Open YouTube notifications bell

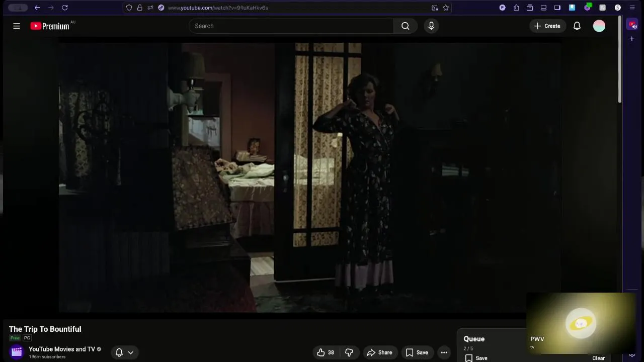click(577, 26)
